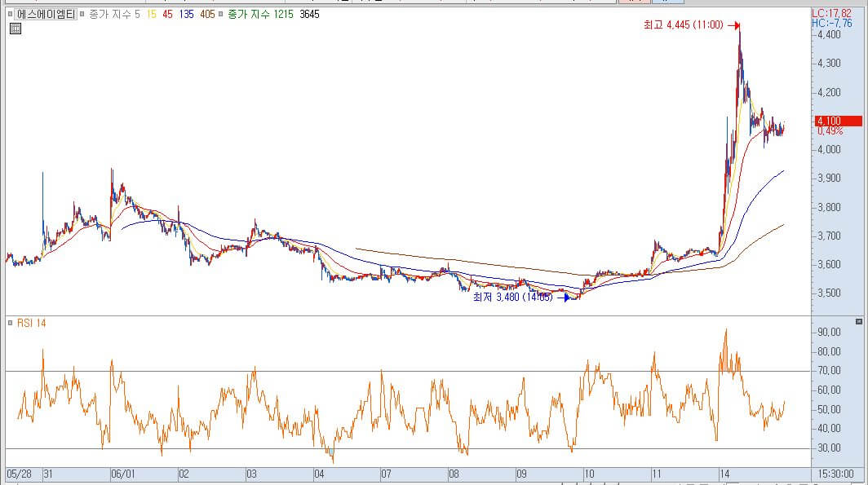Click the 0.49% change value
The width and height of the screenshot is (868, 485).
[x=830, y=131]
